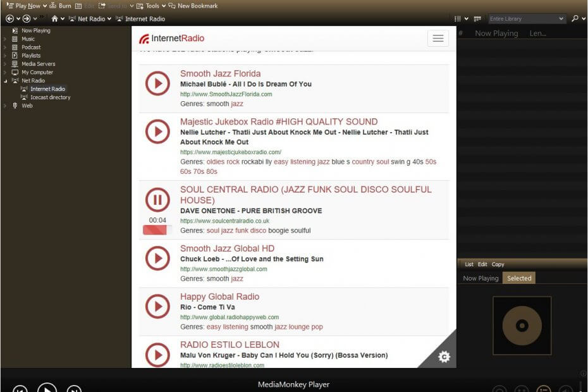This screenshot has width=588, height=392.
Task: Open the back history dropdown arrow
Action: [x=18, y=19]
